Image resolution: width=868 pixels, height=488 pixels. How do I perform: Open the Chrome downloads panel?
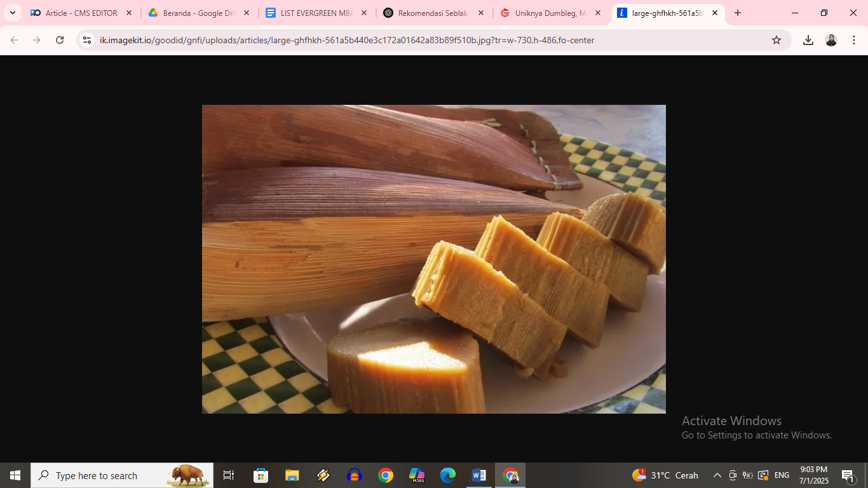click(x=808, y=40)
